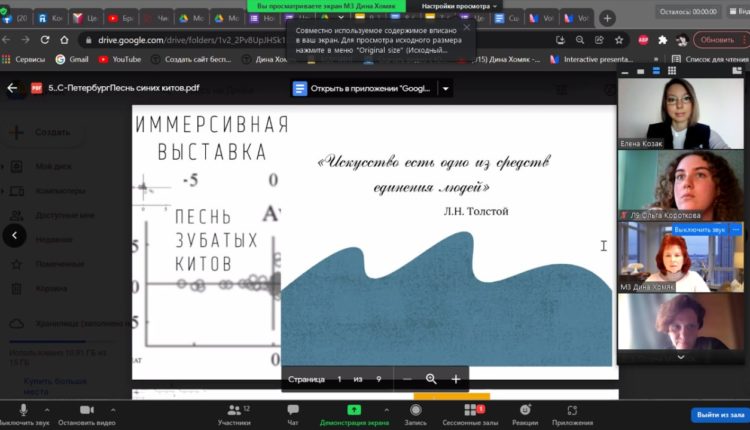750x430 pixels.
Task: Click Open in Google Docs app button
Action: [x=364, y=88]
